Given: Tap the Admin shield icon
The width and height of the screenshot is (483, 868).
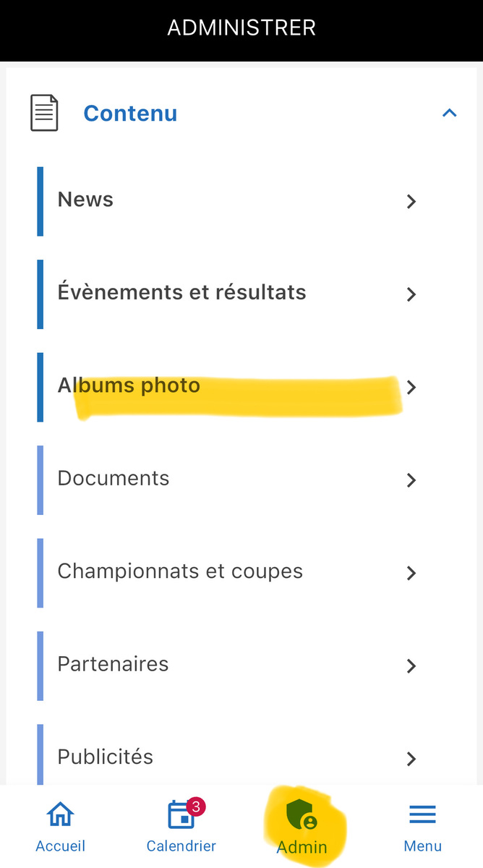Looking at the screenshot, I should pyautogui.click(x=302, y=815).
